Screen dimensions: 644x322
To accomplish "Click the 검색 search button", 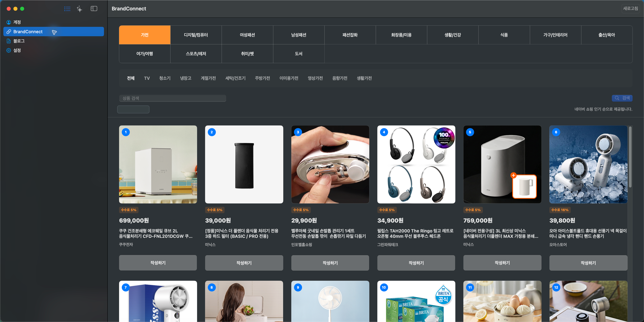I will click(622, 98).
